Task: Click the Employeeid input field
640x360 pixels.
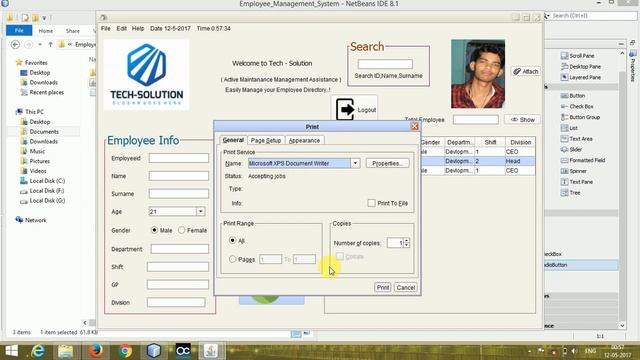Action: [x=179, y=158]
